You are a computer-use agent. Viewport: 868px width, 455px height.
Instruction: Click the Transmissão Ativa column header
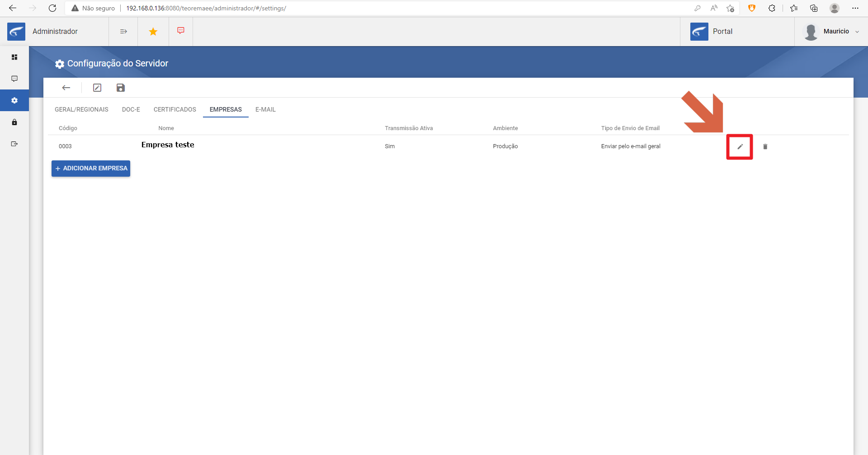point(409,128)
